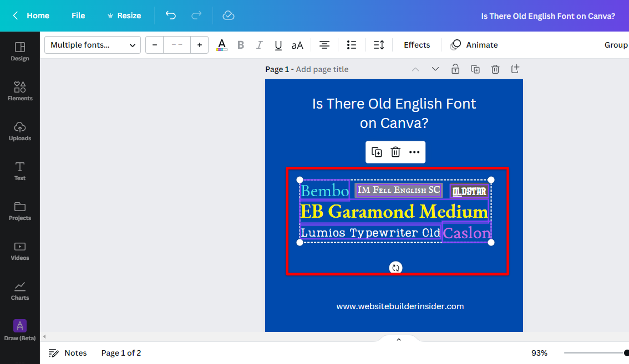Adjust line spacing icon in toolbar

(379, 45)
